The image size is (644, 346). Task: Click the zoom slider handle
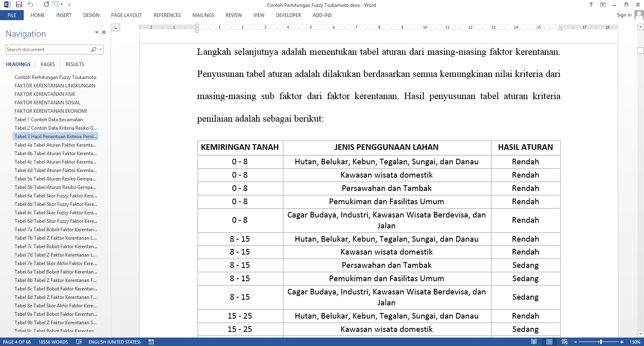(x=601, y=342)
